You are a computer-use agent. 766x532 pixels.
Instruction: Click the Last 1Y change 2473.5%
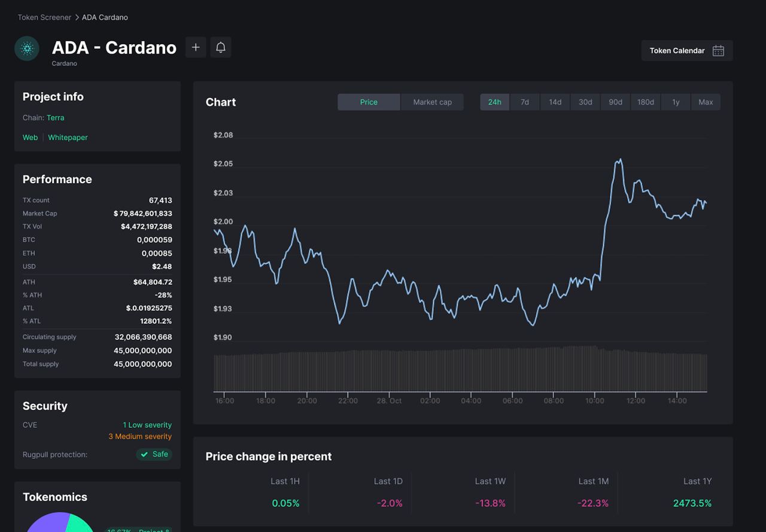click(x=692, y=503)
